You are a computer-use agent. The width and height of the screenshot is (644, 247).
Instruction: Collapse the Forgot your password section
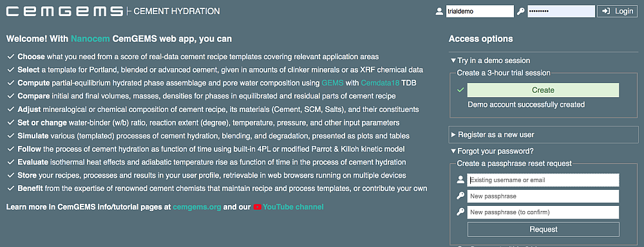(x=492, y=151)
